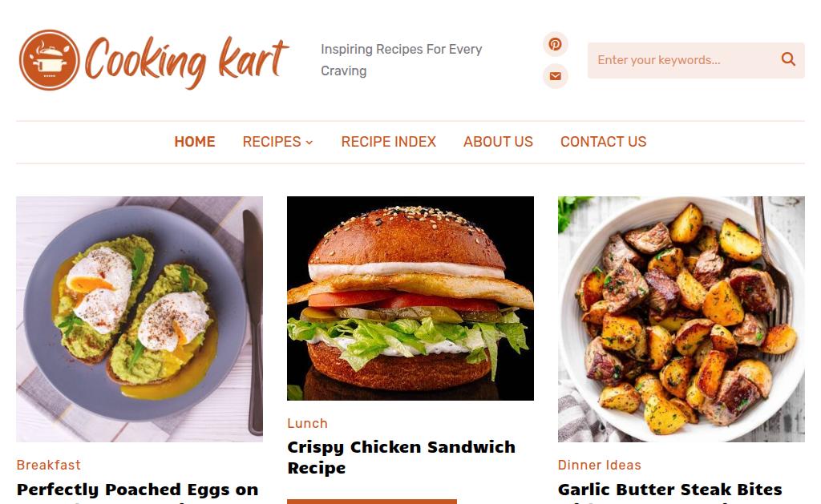Focus the keywords search field
821x504 pixels.
(x=683, y=60)
